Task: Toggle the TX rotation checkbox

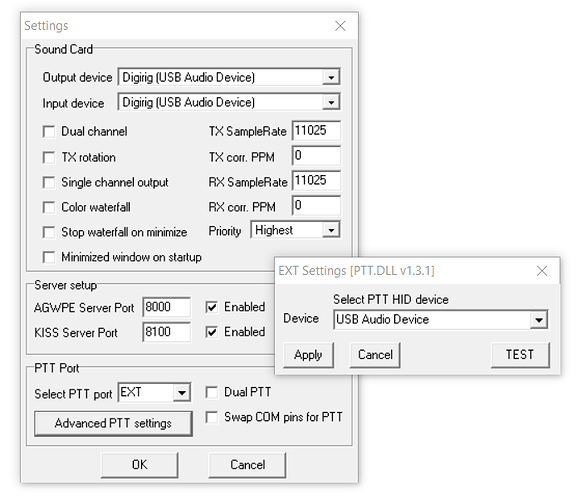Action: [49, 157]
